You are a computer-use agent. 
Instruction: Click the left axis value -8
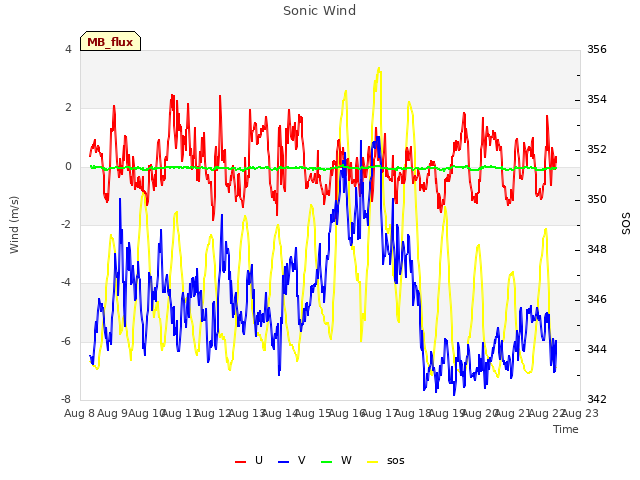tap(66, 399)
